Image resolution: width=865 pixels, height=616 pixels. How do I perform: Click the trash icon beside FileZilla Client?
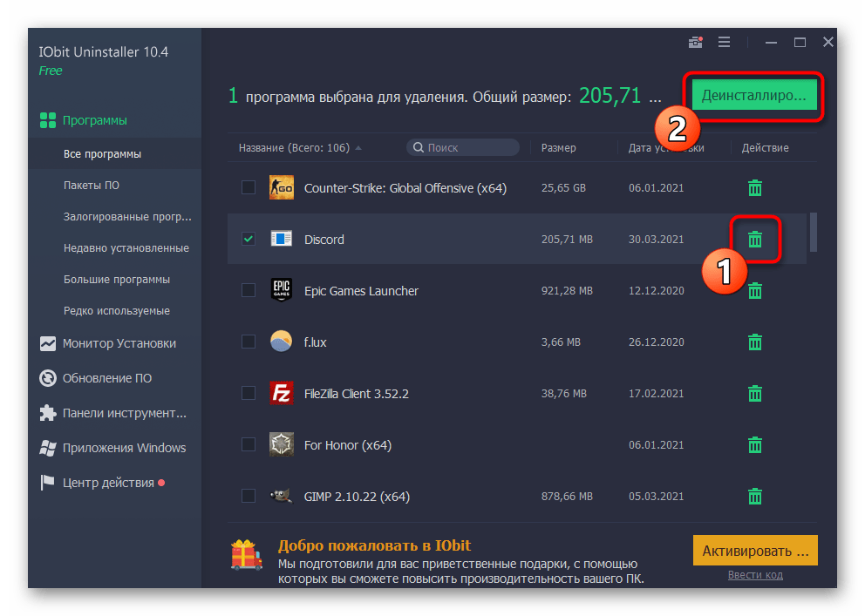point(755,393)
